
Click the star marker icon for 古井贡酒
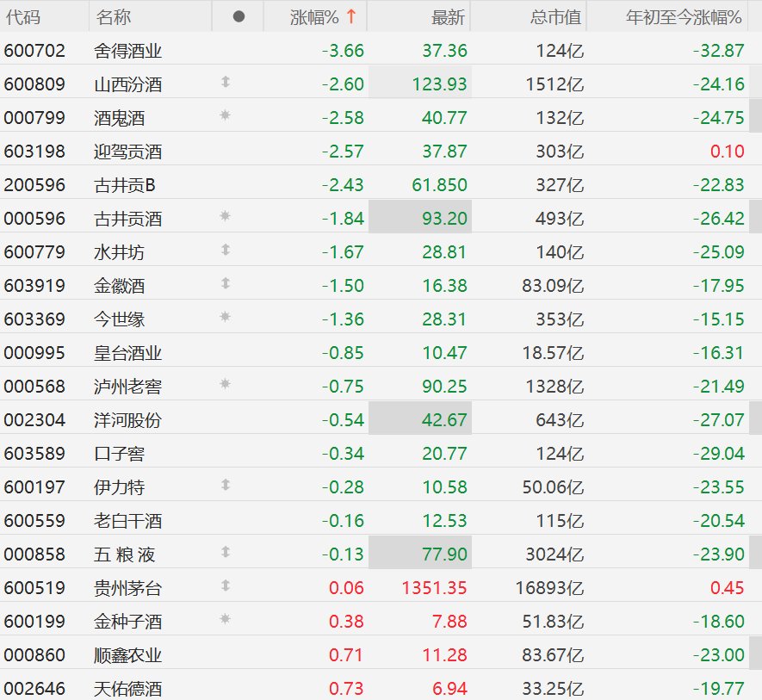click(225, 216)
